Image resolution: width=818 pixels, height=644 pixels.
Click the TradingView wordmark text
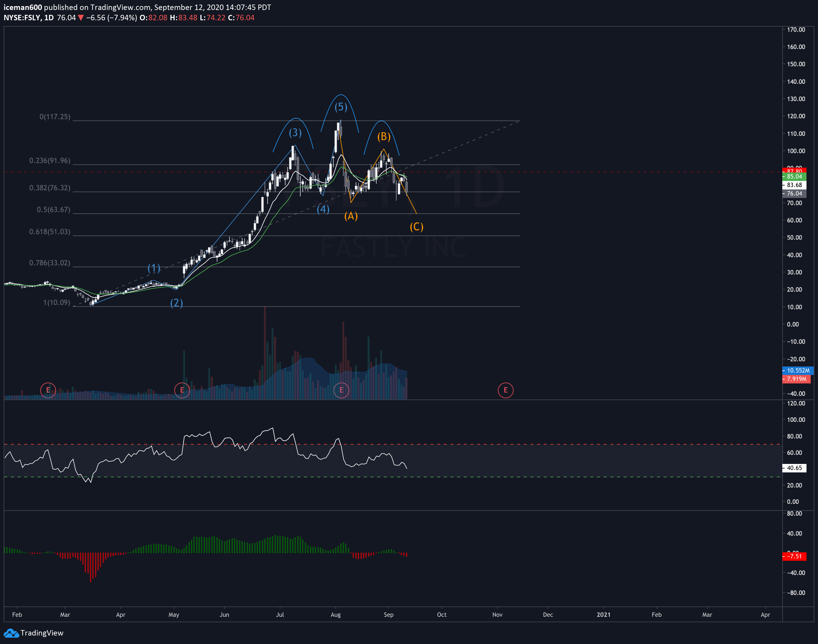[42, 633]
